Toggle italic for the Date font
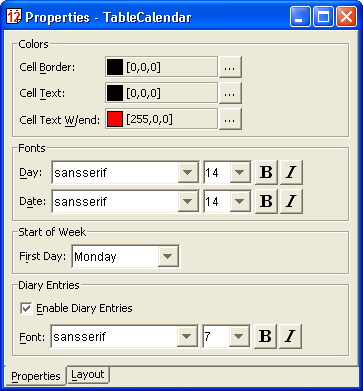The height and width of the screenshot is (391, 363). pos(291,201)
